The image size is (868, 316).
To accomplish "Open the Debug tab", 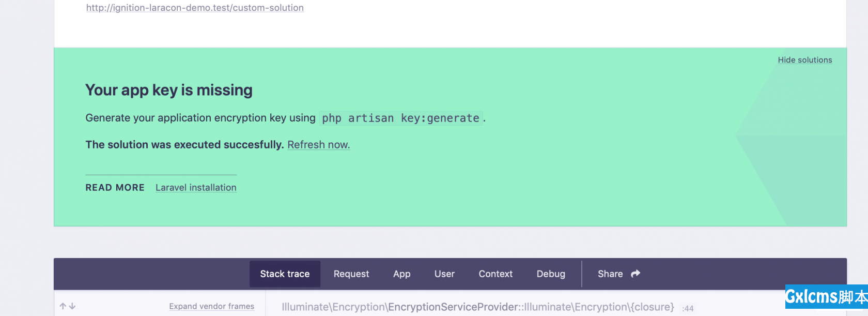I will point(551,274).
